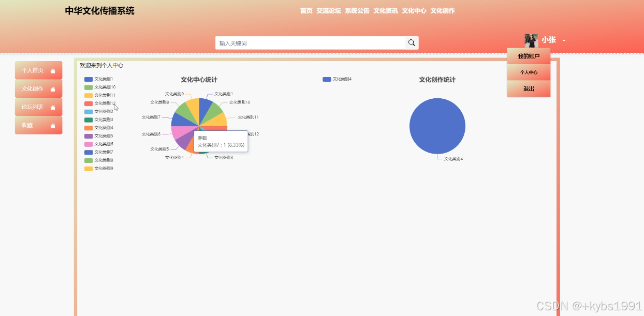Click the 小张 user avatar picture

(x=531, y=39)
